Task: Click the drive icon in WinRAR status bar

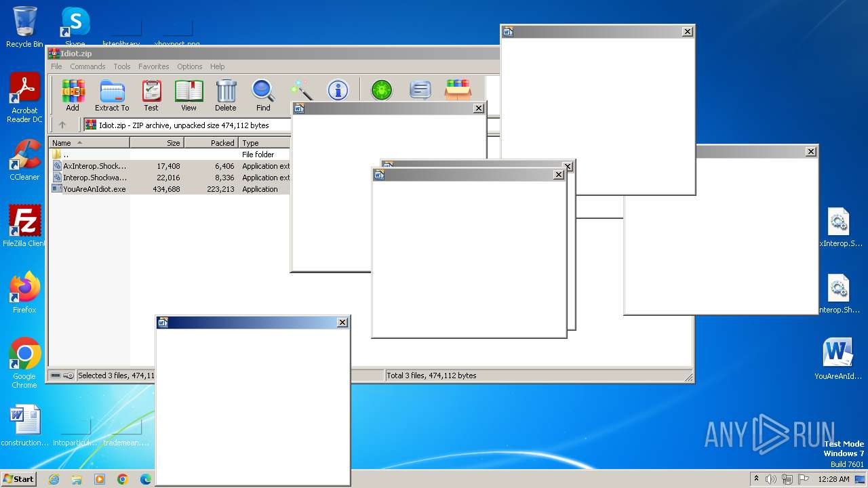Action: [56, 375]
